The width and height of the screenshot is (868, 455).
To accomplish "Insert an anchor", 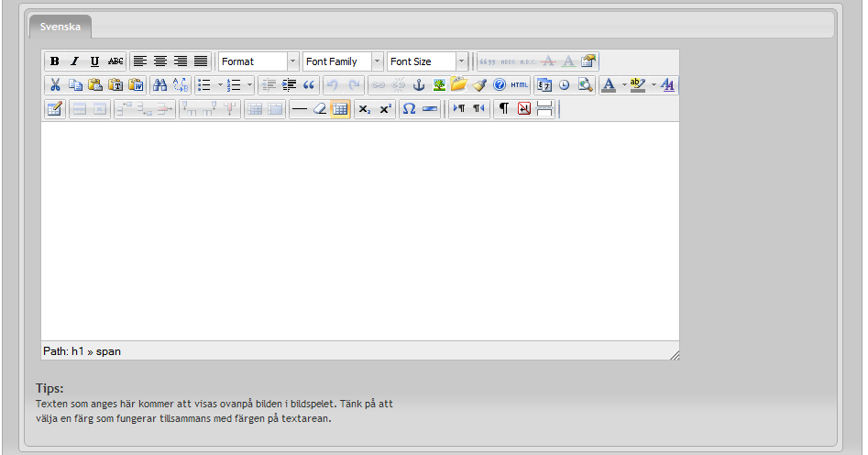I will [x=419, y=85].
